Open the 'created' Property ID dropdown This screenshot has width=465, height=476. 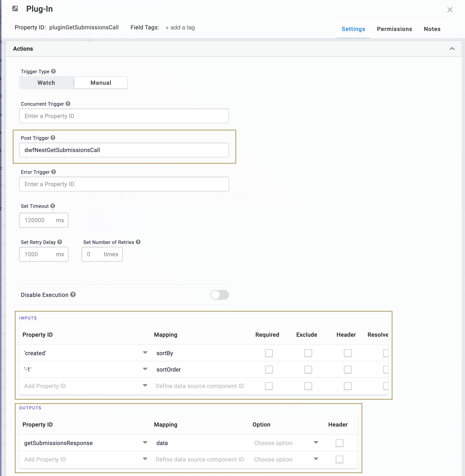(x=145, y=353)
